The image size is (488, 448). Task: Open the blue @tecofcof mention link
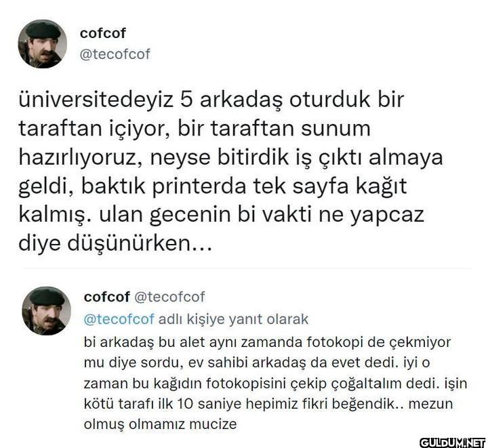point(119,319)
